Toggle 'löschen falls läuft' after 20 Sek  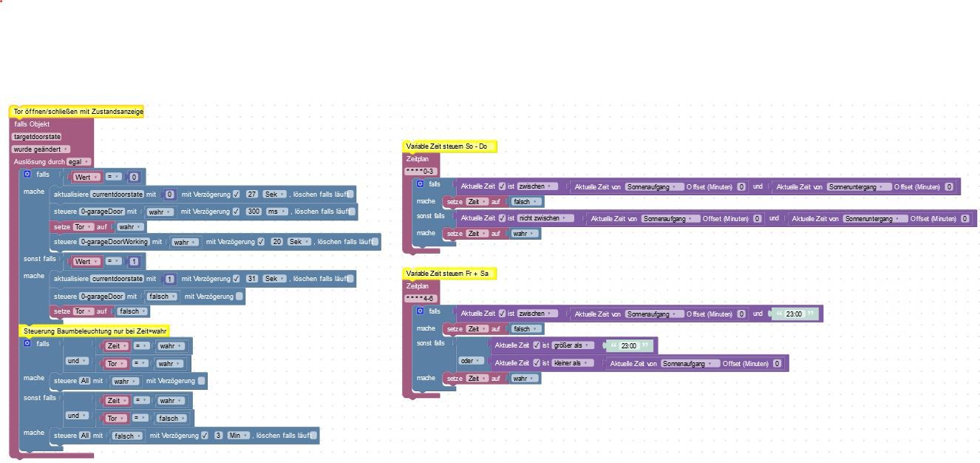(375, 242)
